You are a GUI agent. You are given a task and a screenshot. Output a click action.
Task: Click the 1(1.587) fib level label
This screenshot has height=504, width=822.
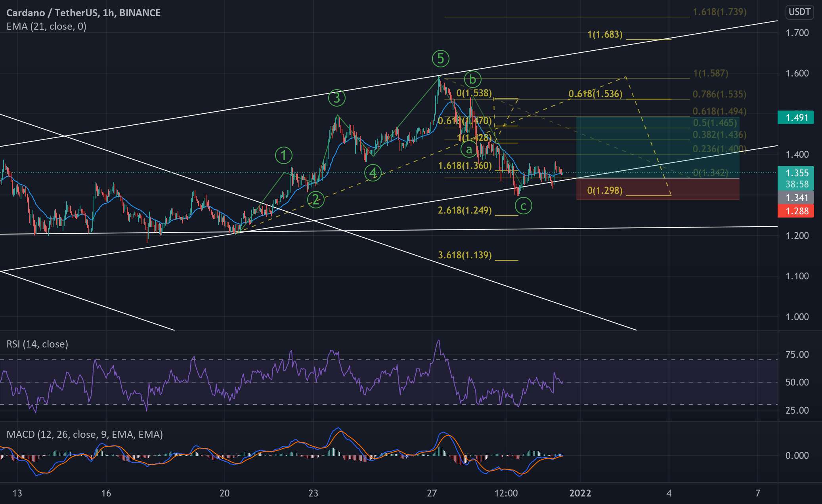pos(711,73)
